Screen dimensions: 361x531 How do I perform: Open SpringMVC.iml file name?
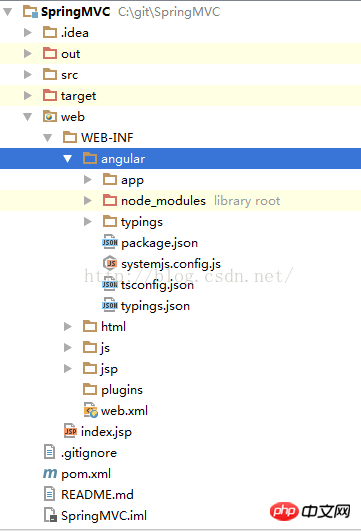tap(104, 516)
